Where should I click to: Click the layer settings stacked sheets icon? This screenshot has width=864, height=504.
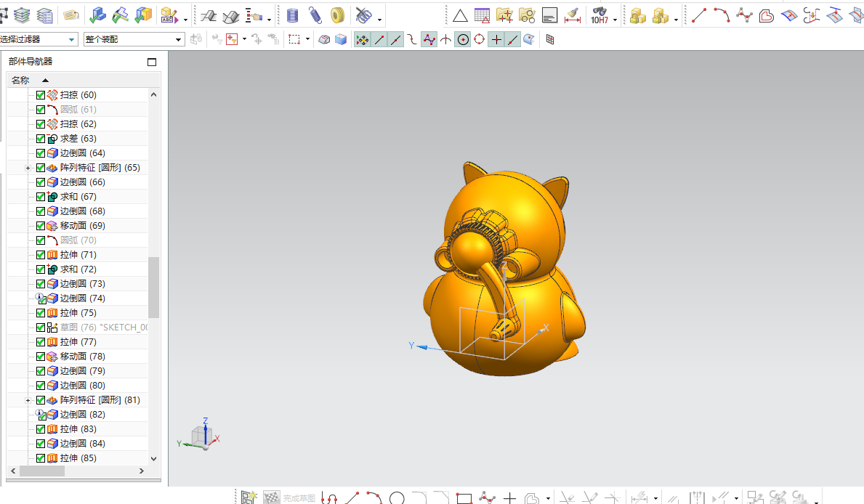pyautogui.click(x=22, y=15)
